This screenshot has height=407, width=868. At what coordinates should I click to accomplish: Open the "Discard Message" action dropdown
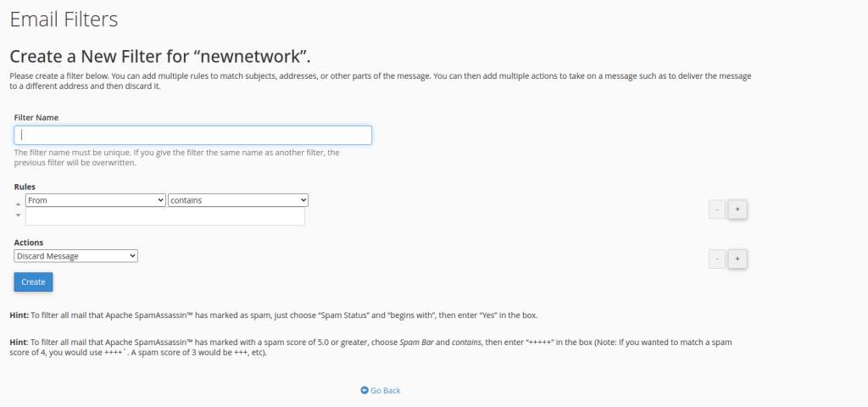(x=75, y=256)
